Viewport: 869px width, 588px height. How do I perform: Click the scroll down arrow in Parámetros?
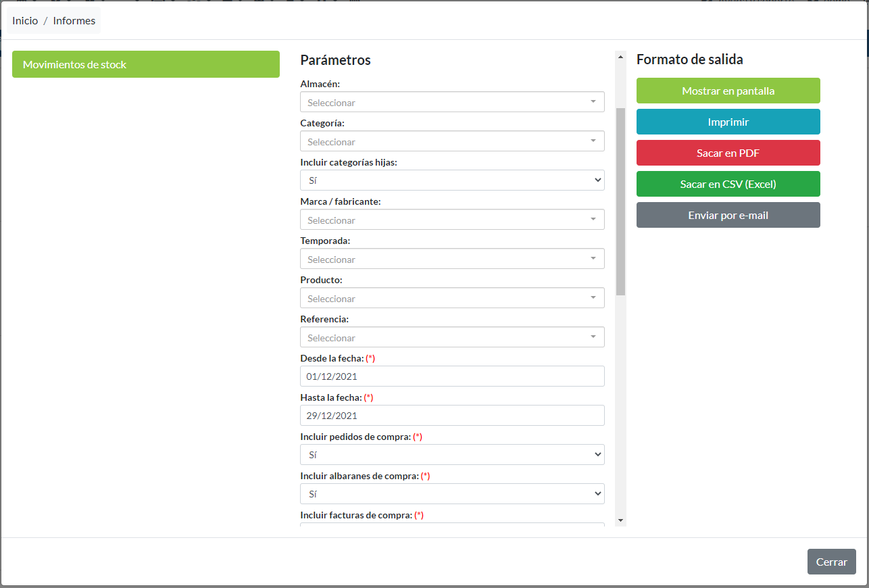(x=620, y=520)
